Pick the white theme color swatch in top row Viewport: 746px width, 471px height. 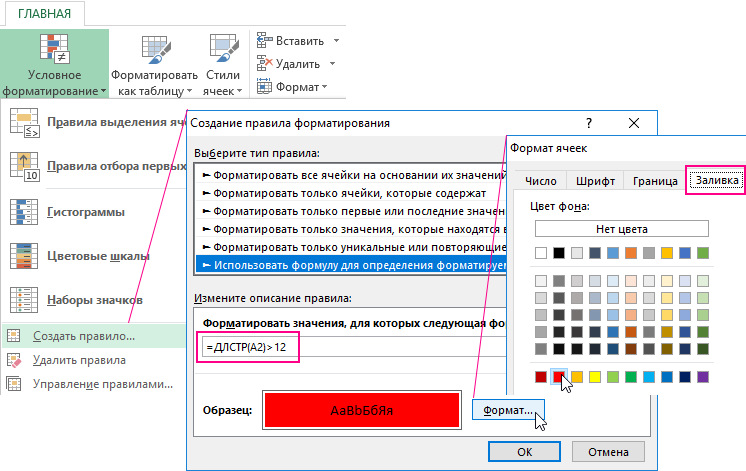click(541, 253)
